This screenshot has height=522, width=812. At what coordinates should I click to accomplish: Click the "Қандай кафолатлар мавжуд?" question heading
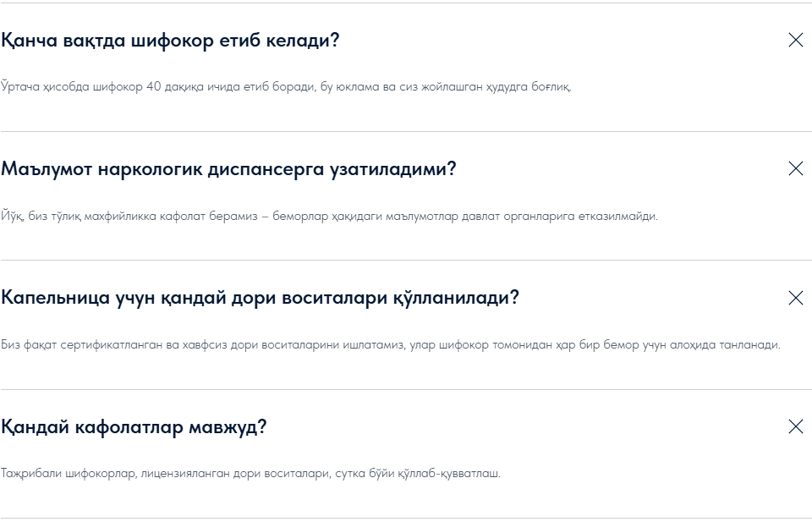tap(134, 427)
